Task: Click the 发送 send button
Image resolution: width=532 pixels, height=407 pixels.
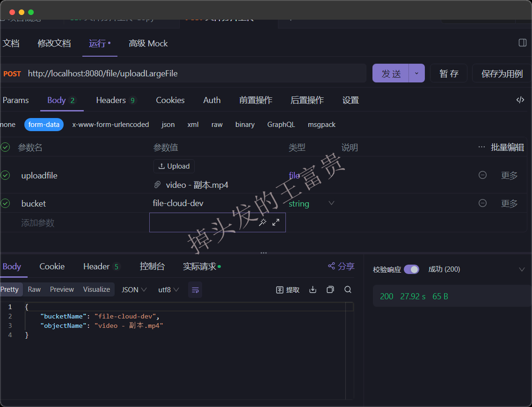Action: (391, 73)
